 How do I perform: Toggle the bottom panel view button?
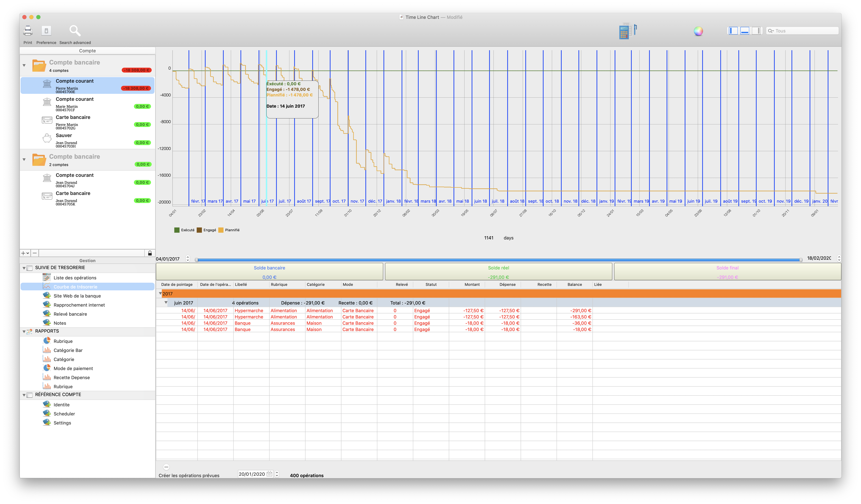(745, 31)
